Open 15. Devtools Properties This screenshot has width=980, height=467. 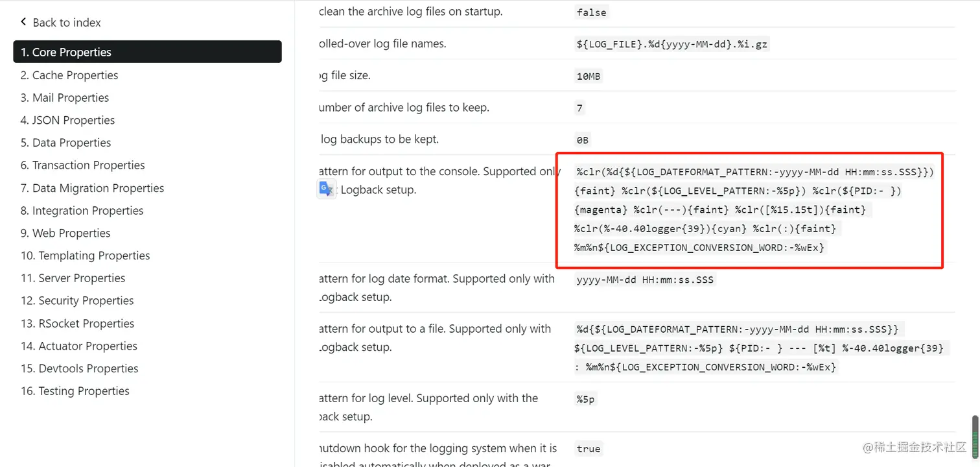coord(79,368)
